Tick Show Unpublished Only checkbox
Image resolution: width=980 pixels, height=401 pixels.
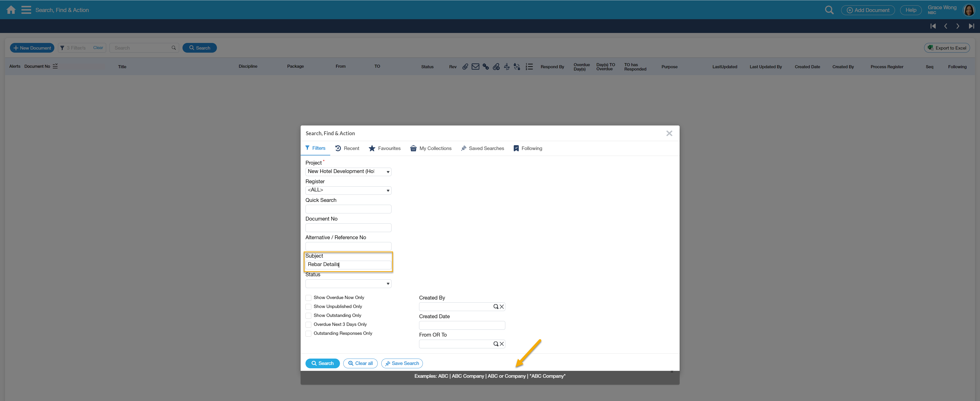tap(309, 306)
